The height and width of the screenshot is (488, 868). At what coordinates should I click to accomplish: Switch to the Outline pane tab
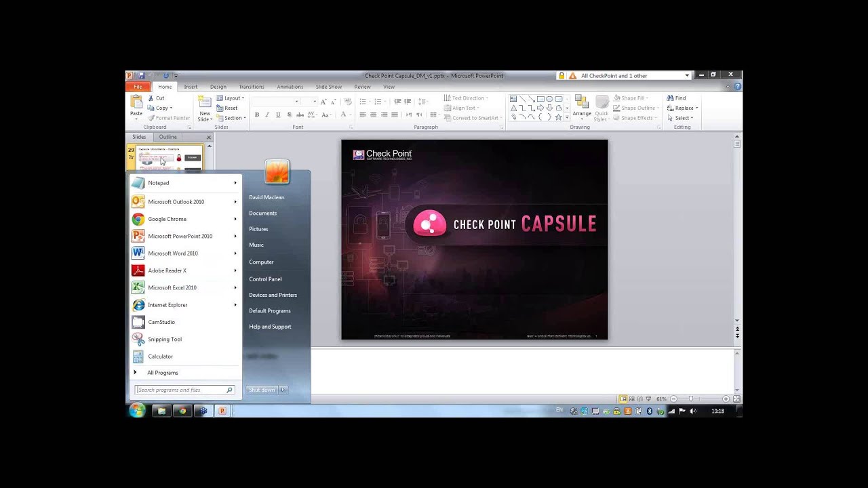[x=167, y=137]
